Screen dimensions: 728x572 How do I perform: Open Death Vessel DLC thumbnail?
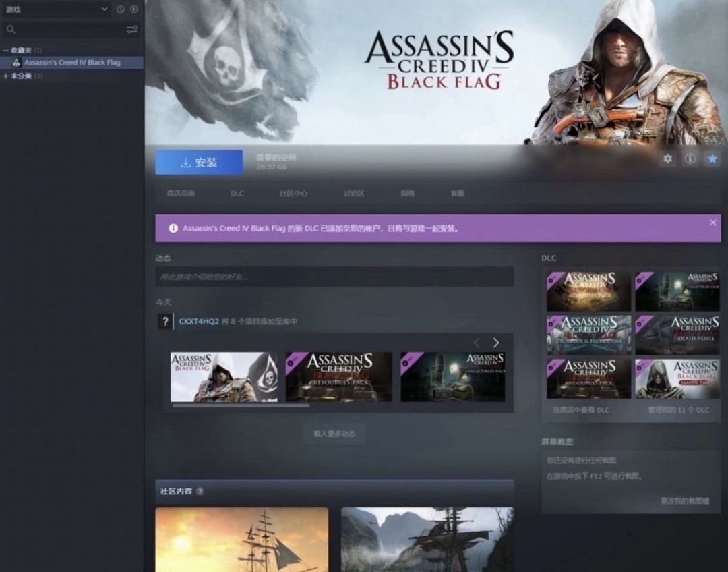677,335
